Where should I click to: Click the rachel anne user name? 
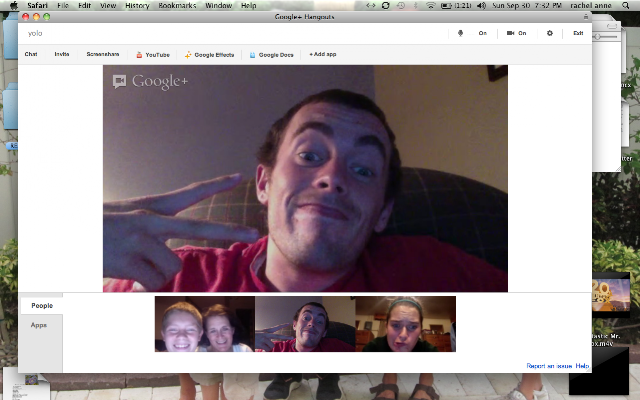(591, 5)
